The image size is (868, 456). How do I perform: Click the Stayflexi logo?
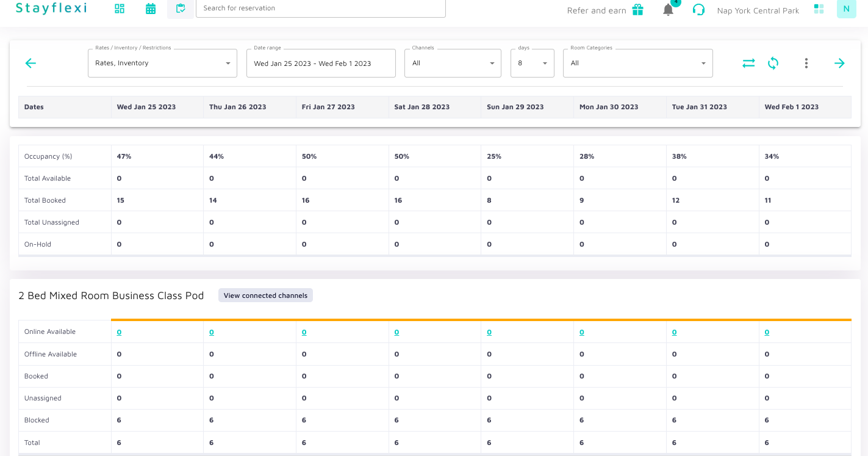point(51,8)
